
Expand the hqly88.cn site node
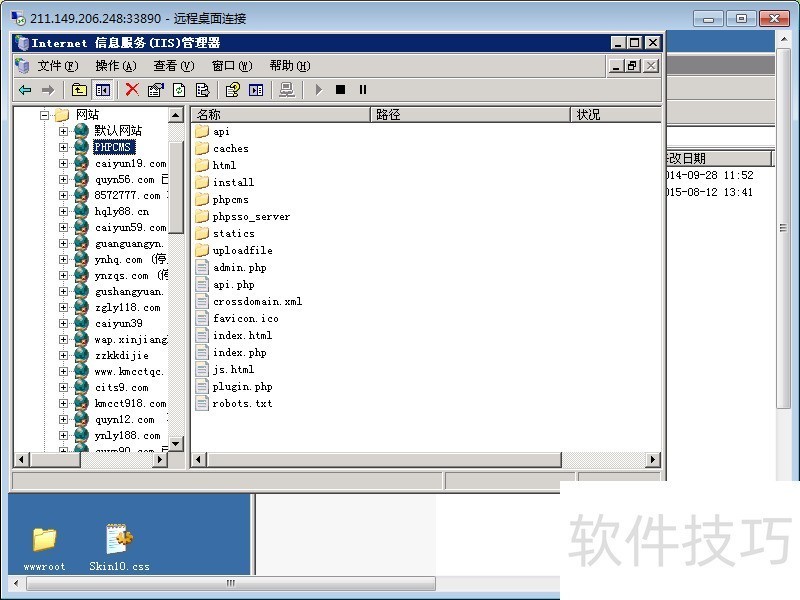pos(63,211)
